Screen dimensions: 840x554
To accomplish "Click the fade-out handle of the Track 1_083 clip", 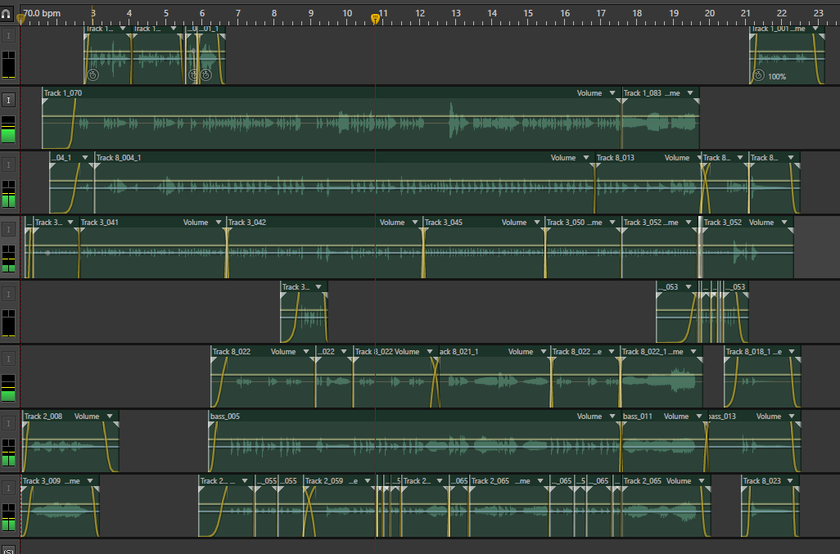I will [696, 101].
